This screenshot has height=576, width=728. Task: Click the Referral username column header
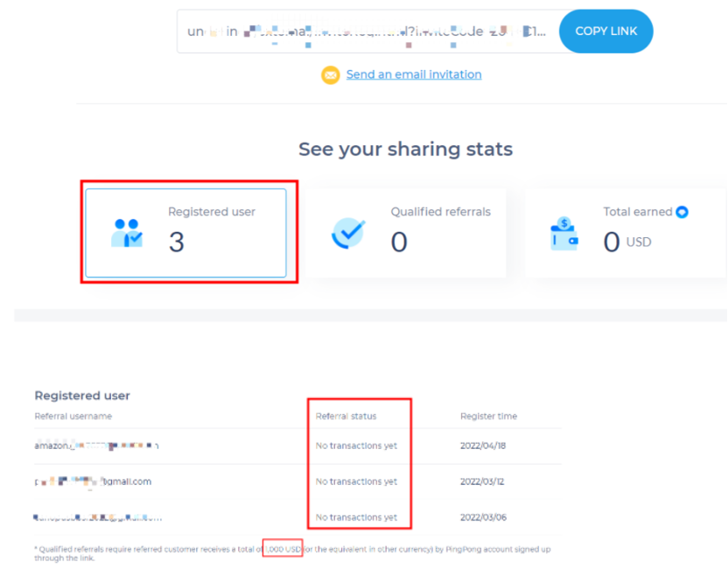73,416
